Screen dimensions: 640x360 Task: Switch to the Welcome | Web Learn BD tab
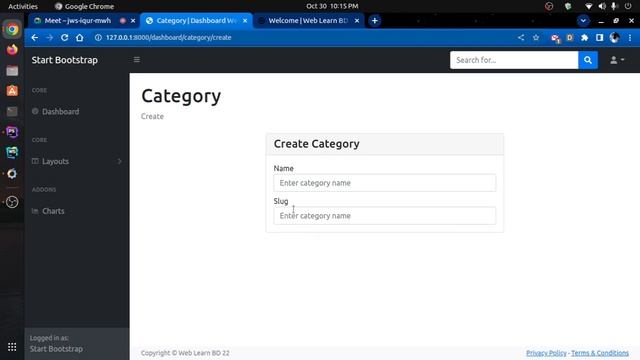(308, 20)
